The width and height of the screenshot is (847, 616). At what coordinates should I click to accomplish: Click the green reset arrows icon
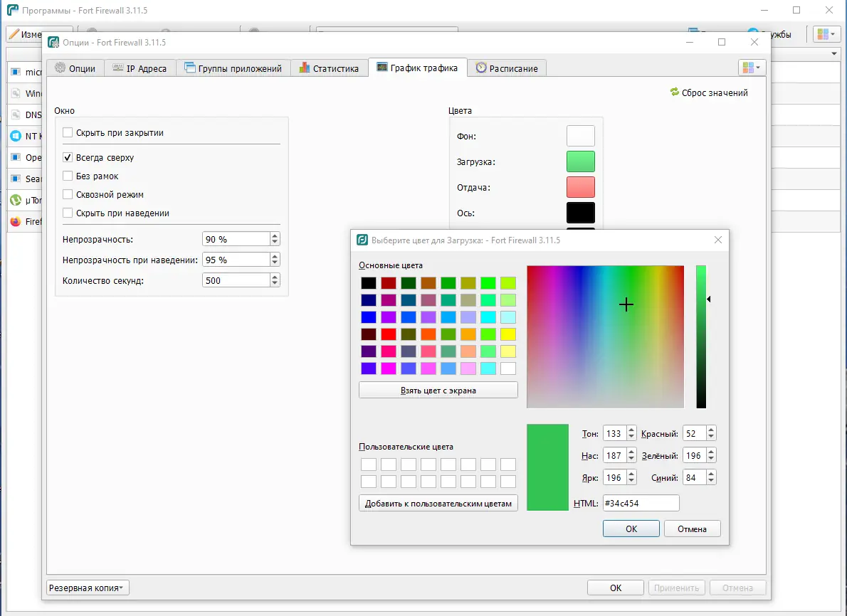click(x=675, y=92)
